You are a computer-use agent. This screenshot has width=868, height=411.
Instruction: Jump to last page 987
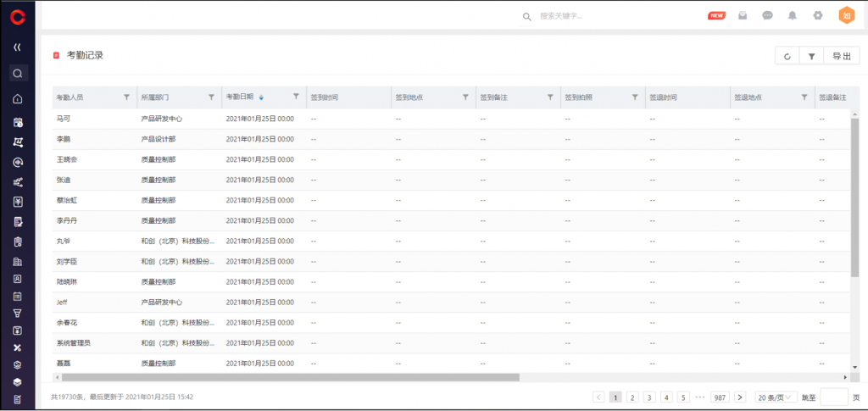[721, 397]
